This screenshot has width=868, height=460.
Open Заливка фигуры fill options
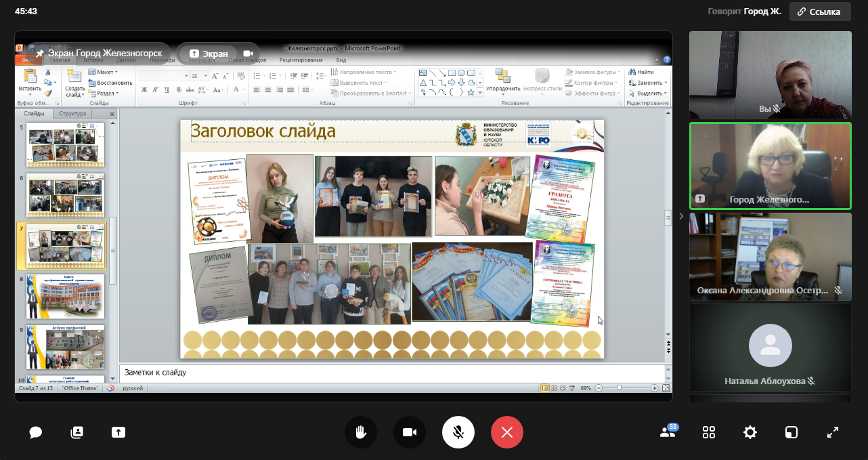coord(594,72)
